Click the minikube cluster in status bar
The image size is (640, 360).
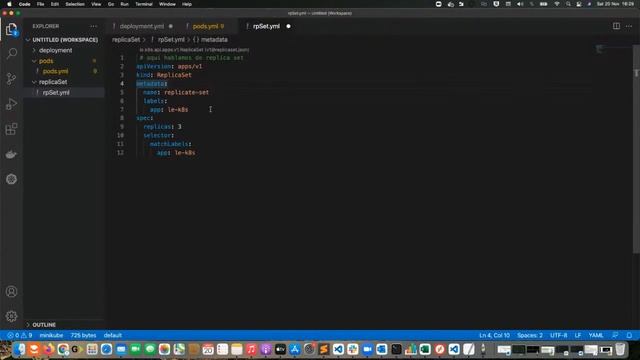point(51,335)
